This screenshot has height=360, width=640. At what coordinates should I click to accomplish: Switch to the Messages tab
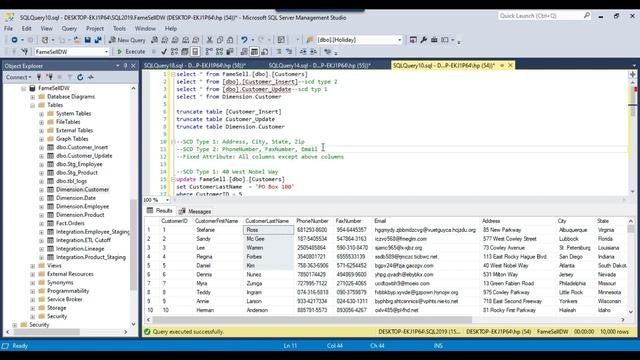coord(195,211)
